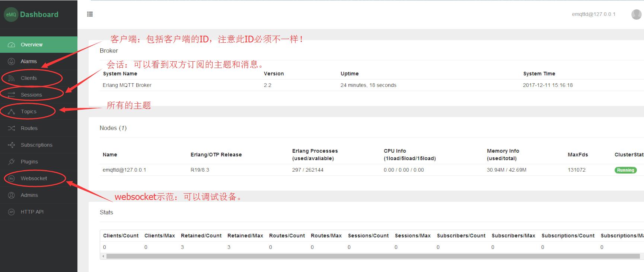644x272 pixels.
Task: Select uptime 24 minutes, 18 seconds
Action: (369, 85)
